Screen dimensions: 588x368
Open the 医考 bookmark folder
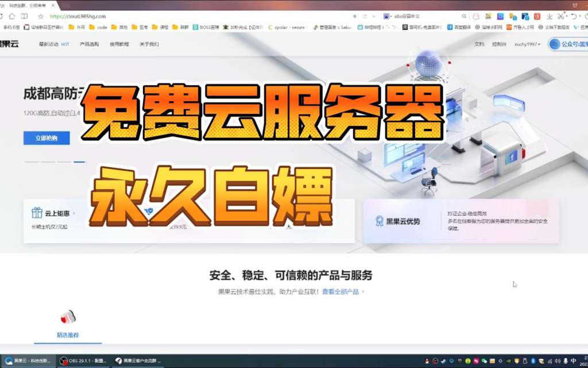click(140, 27)
